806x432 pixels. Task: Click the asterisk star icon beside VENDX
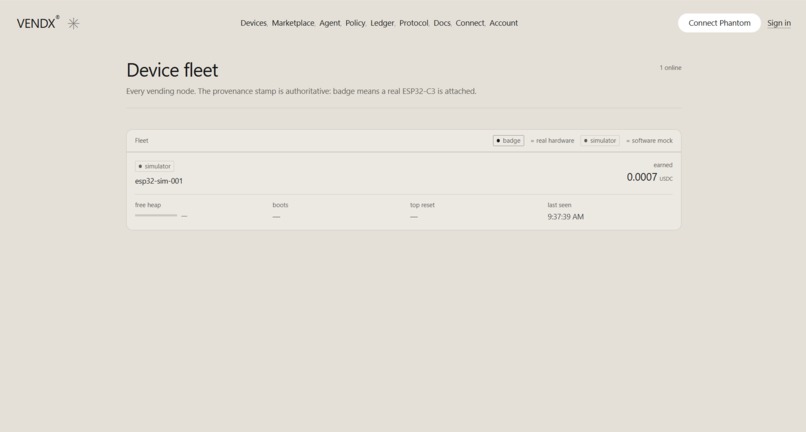(74, 23)
